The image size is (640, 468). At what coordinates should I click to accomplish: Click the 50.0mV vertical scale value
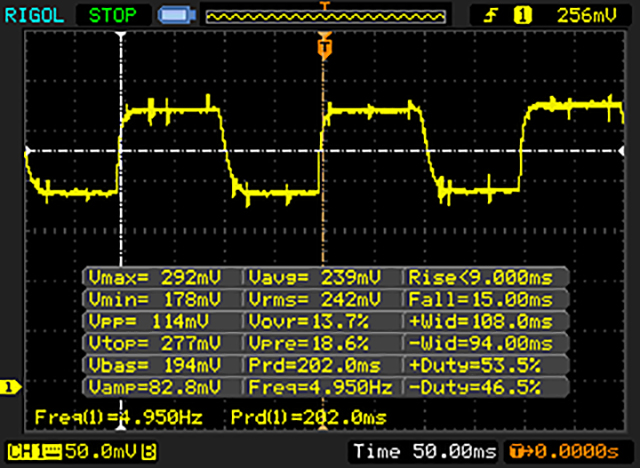coord(100,451)
